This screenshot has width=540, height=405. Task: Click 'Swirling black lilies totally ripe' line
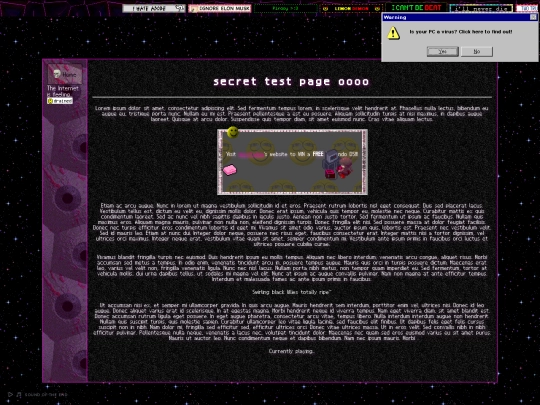tap(291, 292)
